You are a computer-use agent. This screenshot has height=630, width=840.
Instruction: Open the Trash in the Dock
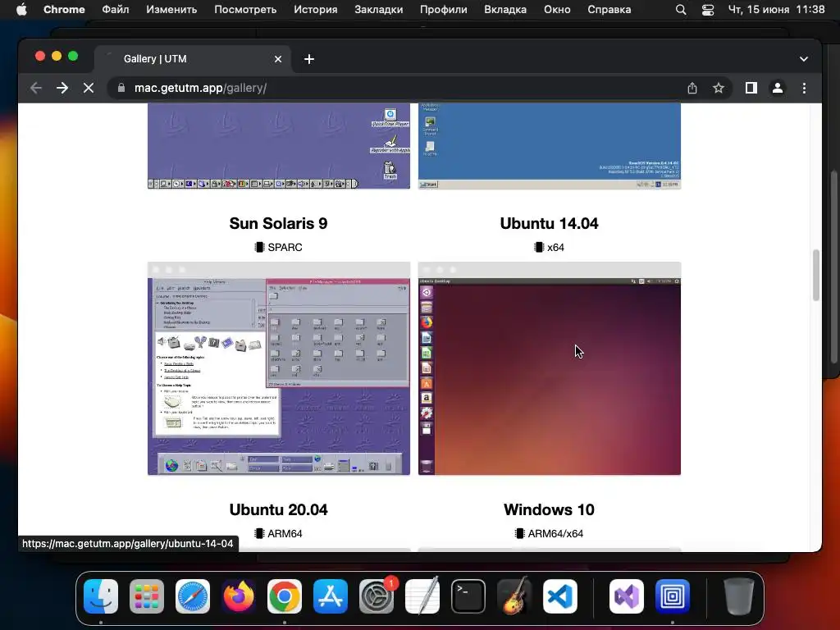pos(739,596)
